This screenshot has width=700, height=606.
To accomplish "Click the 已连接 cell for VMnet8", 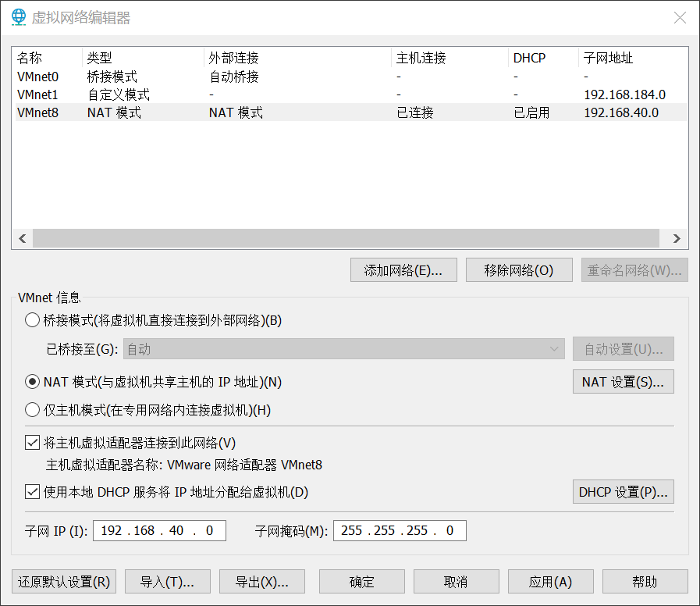I will (414, 112).
